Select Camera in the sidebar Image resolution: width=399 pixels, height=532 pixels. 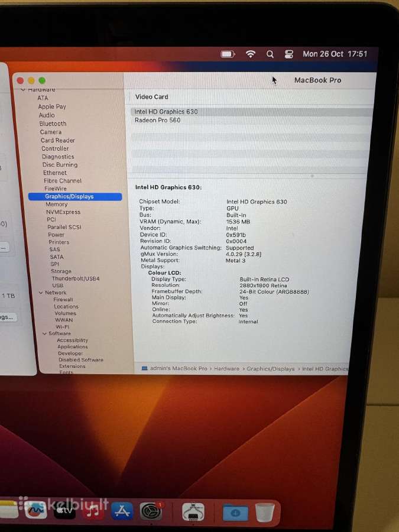click(x=51, y=132)
